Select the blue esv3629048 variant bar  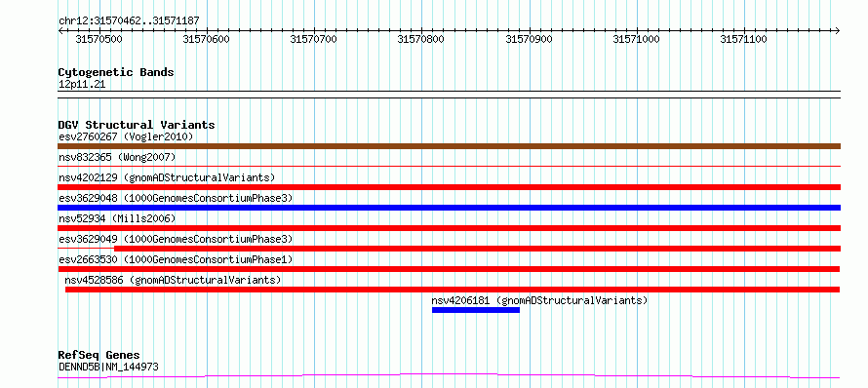[449, 208]
